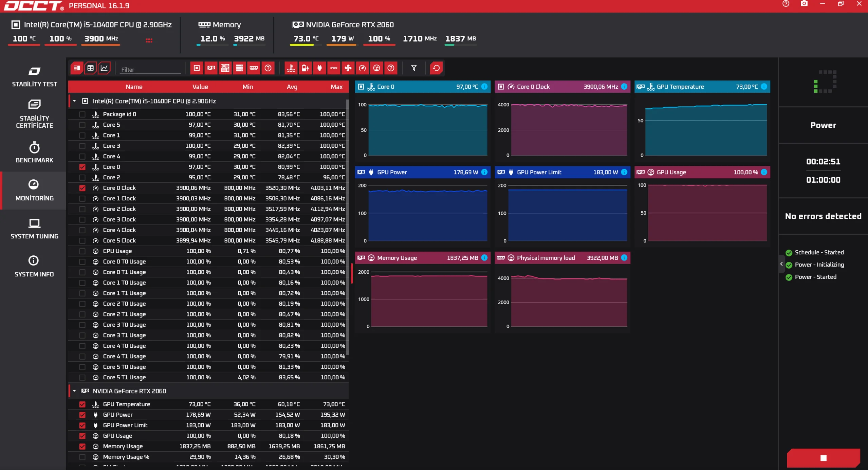
Task: Toggle motherboard sensors filter
Action: click(225, 68)
